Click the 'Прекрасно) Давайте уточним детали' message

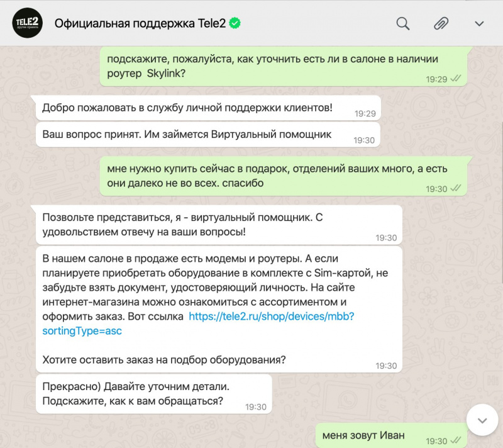pyautogui.click(x=153, y=394)
